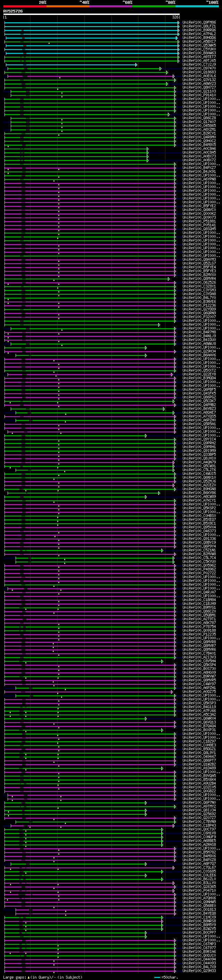222x980 pixels.
Task: Open hit UniRef100_B9MDD6
Action: point(199,38)
